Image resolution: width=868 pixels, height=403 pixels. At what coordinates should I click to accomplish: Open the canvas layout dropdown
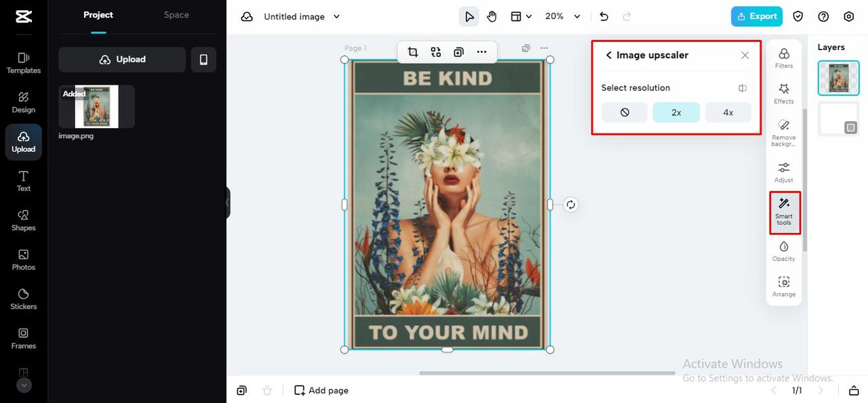click(521, 16)
